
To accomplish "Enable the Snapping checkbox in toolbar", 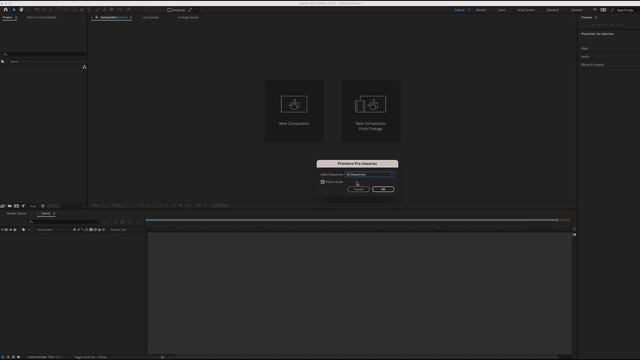I will click(169, 10).
